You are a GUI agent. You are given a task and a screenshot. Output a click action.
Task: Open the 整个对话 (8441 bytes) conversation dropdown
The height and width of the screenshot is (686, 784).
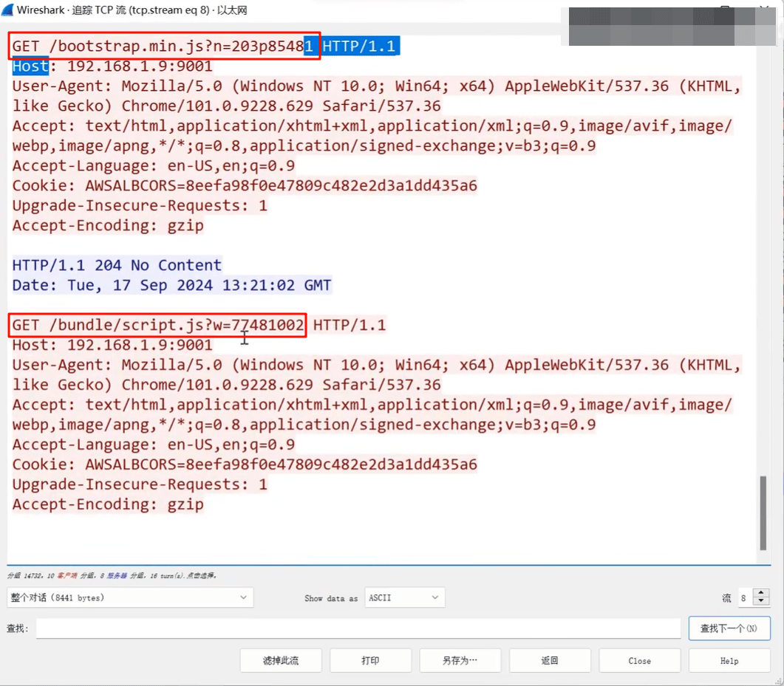click(130, 597)
